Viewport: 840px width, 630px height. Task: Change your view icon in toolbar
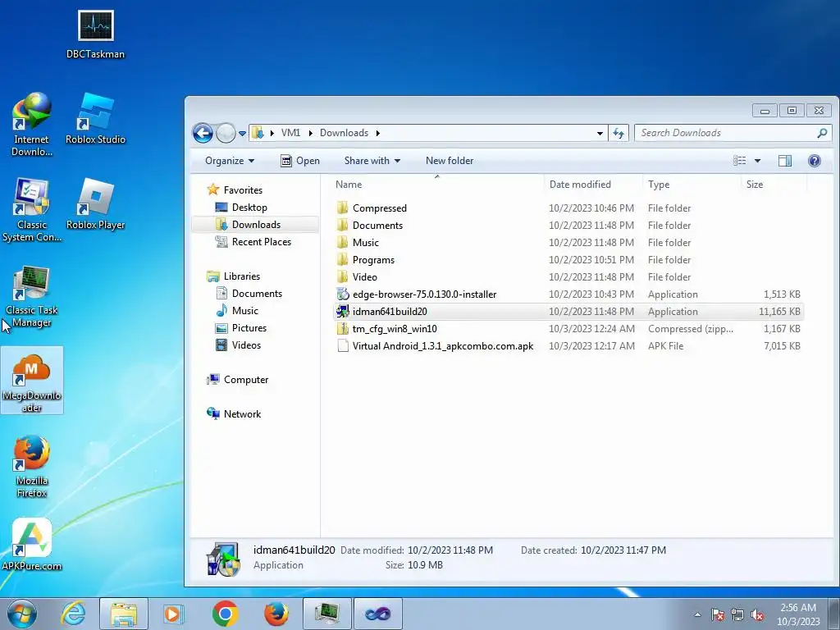point(740,161)
